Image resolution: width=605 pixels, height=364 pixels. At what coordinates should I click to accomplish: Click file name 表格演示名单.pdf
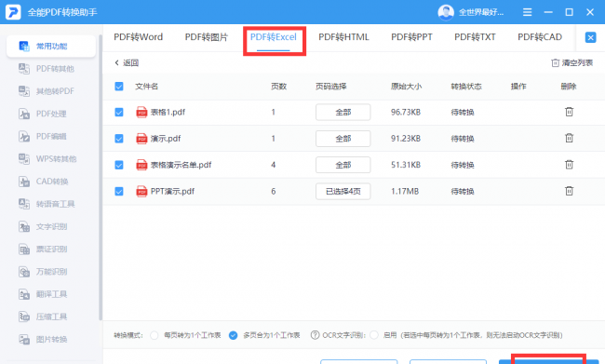(x=181, y=165)
